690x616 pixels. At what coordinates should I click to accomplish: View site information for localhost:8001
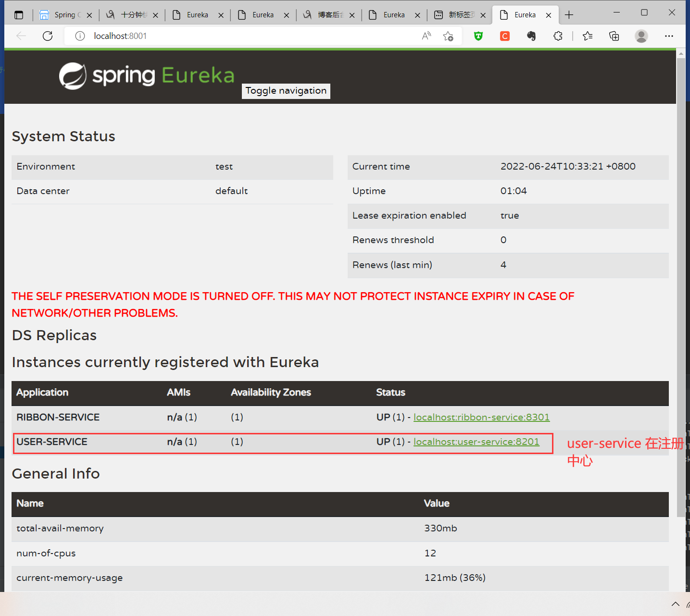click(x=80, y=36)
